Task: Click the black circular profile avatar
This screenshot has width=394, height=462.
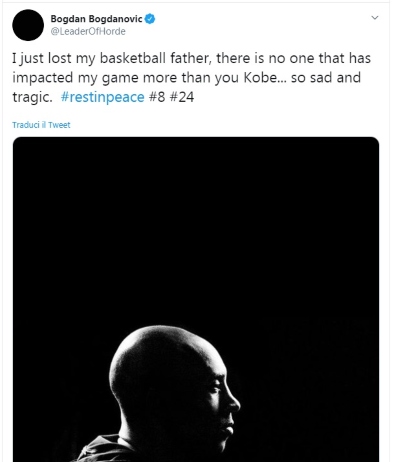Action: pos(28,25)
